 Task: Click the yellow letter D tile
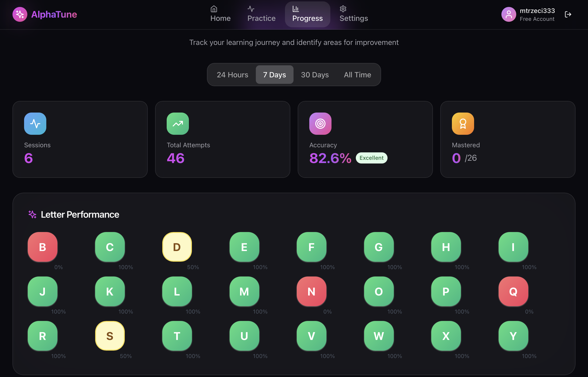(177, 247)
